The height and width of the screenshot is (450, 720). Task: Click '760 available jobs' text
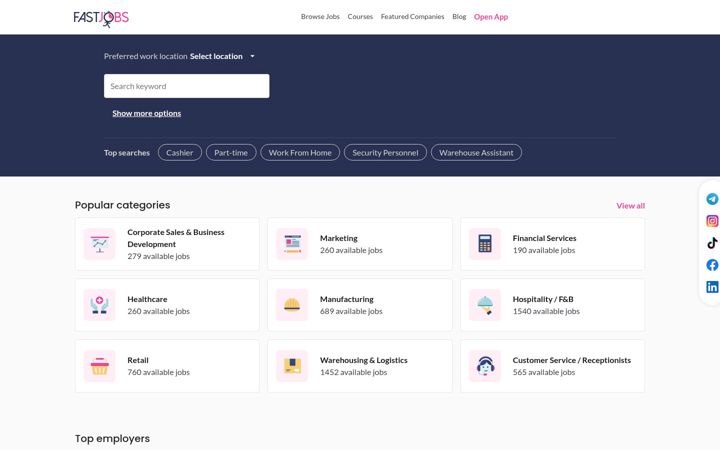[158, 372]
